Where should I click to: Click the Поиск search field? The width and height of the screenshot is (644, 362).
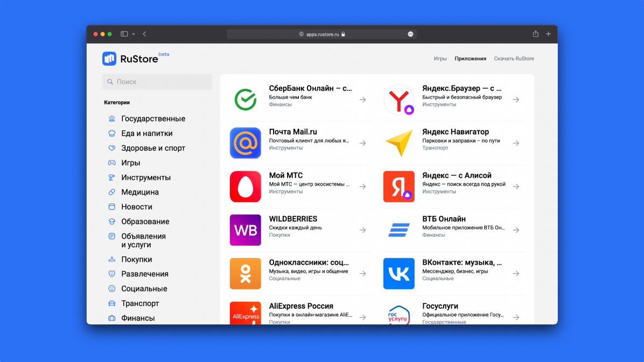157,82
